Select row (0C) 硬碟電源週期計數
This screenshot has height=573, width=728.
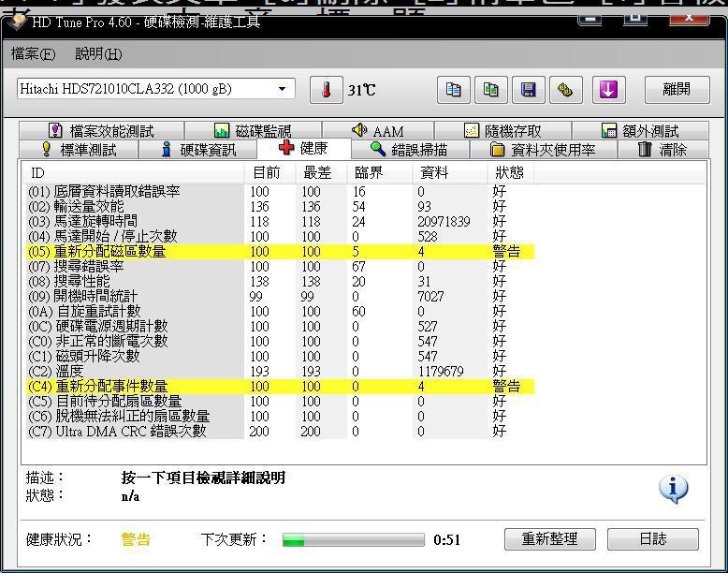click(280, 326)
